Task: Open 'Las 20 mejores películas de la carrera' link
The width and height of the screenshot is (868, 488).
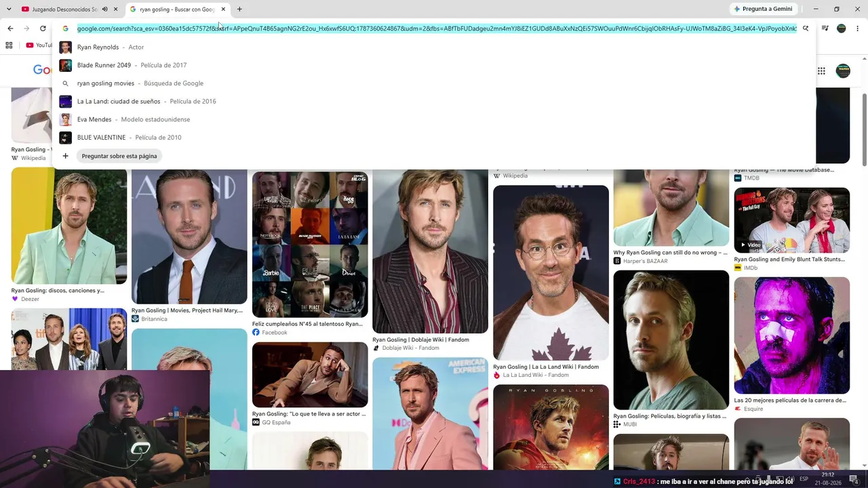Action: point(790,401)
